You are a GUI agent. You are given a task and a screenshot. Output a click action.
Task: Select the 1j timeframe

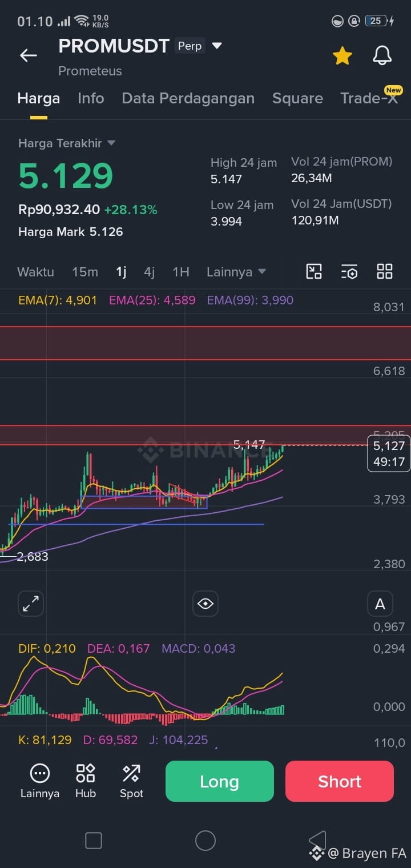point(121,272)
